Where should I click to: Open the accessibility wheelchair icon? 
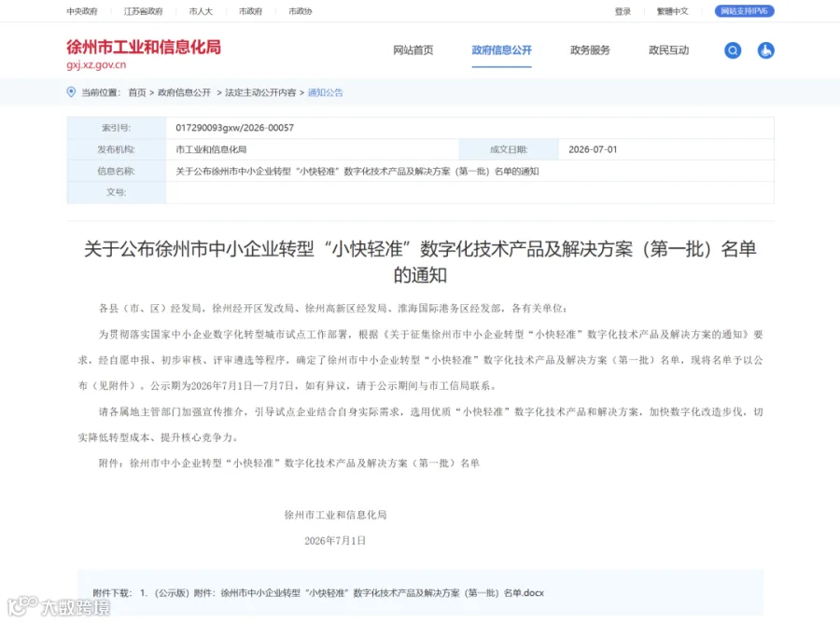pos(765,50)
